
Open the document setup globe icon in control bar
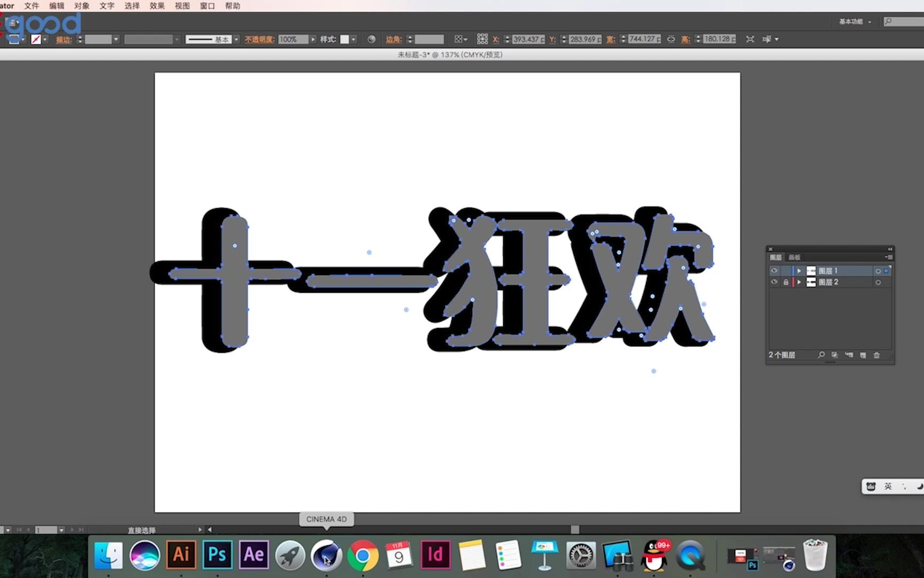tap(371, 39)
